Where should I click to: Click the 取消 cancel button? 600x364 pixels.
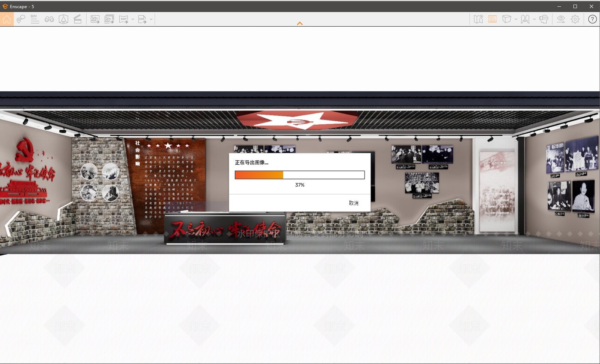coord(354,203)
